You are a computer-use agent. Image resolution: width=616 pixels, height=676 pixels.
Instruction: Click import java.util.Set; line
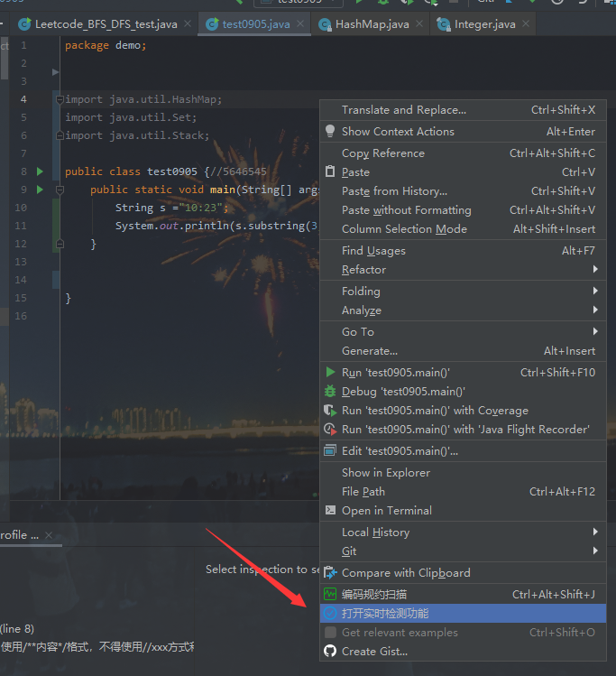[131, 117]
